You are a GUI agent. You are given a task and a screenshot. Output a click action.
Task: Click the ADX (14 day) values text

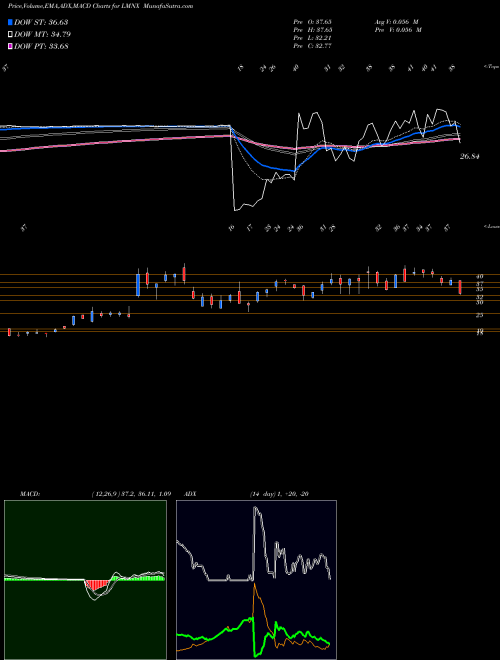[279, 494]
